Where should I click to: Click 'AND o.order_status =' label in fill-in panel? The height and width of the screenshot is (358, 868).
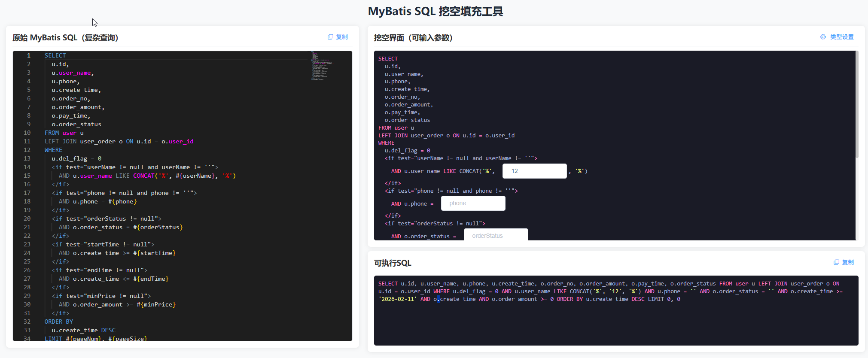(x=423, y=236)
